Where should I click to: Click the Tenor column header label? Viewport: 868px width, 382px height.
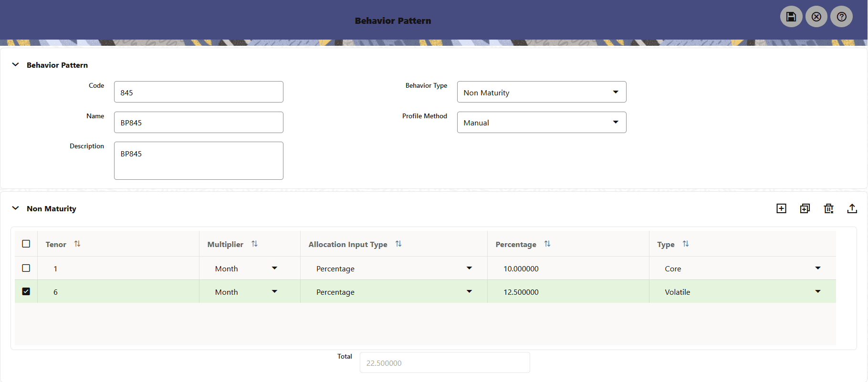[56, 244]
